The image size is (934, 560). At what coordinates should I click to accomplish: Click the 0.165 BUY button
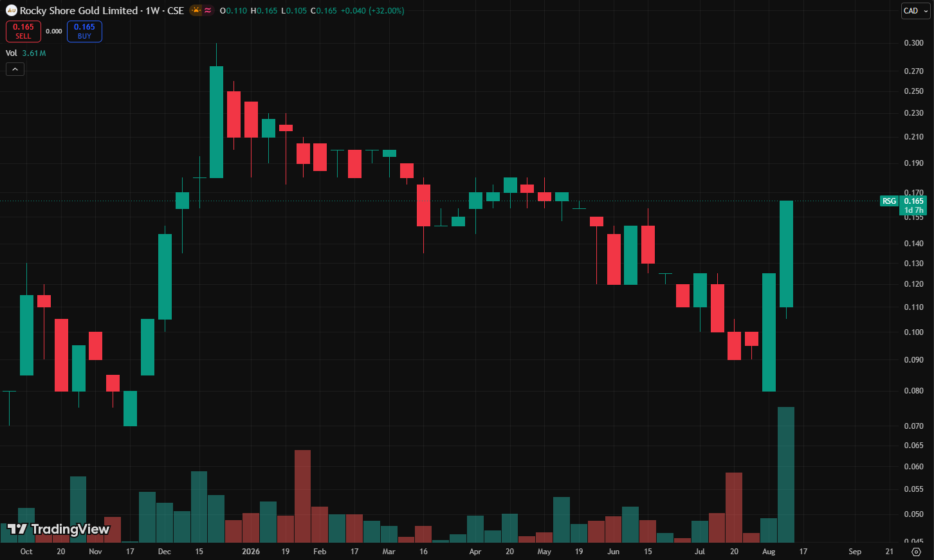pyautogui.click(x=84, y=31)
